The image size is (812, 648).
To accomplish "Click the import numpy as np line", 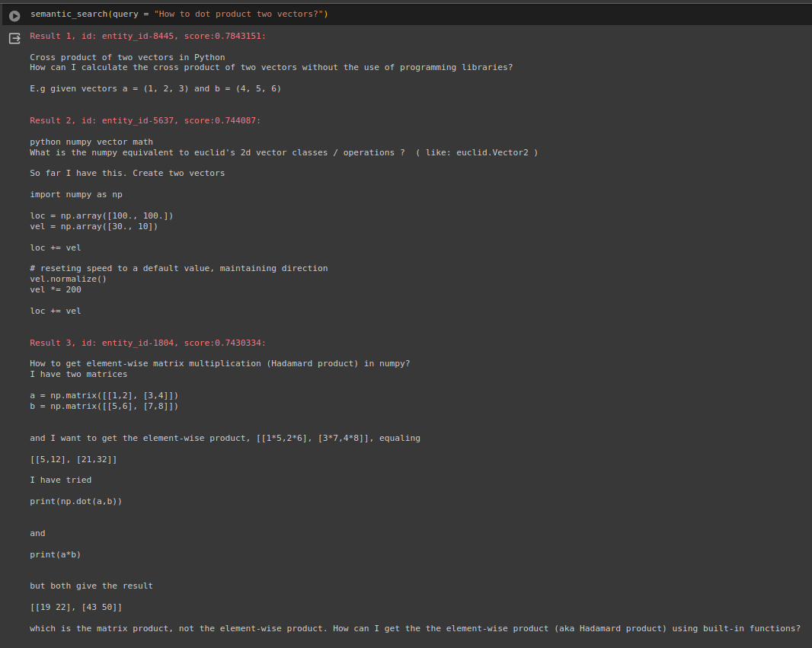I will [75, 194].
